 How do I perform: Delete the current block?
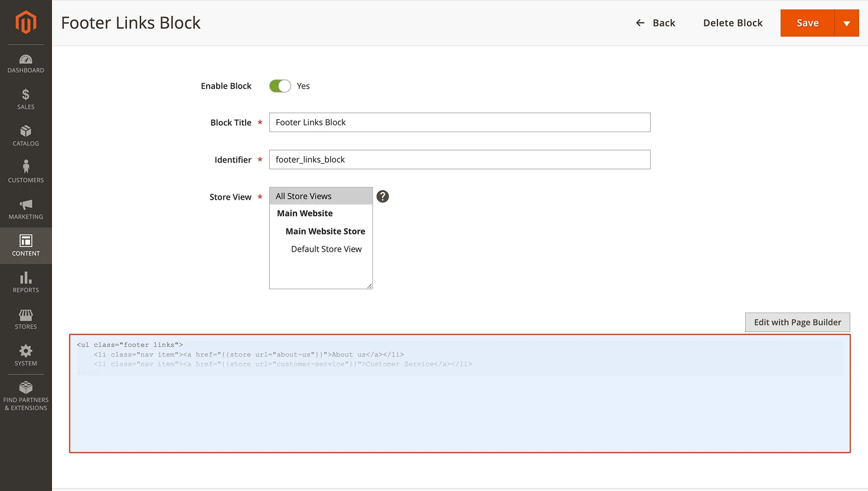[x=733, y=22]
